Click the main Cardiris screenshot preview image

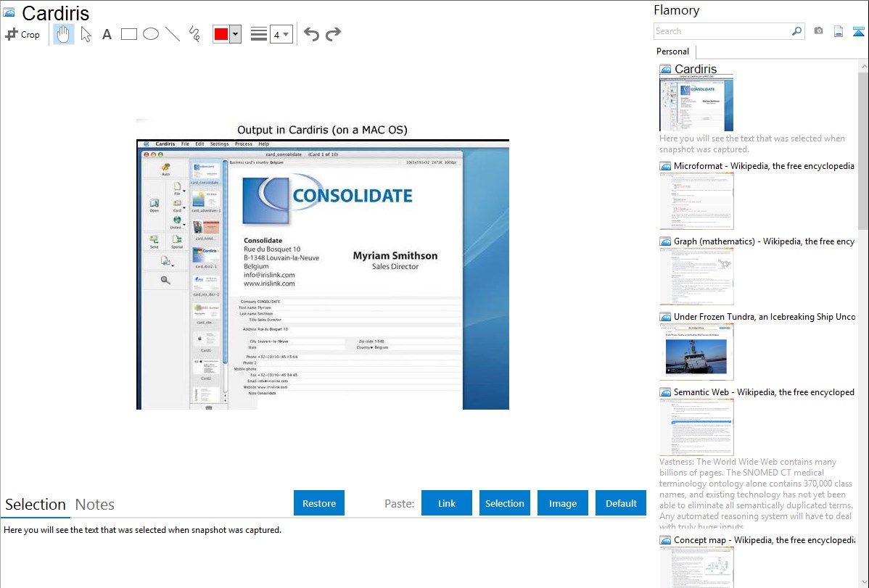(323, 265)
